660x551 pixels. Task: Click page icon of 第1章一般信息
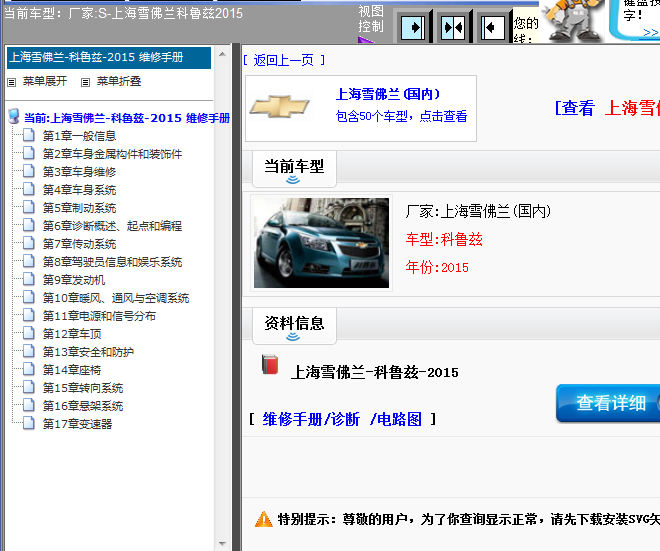click(29, 135)
